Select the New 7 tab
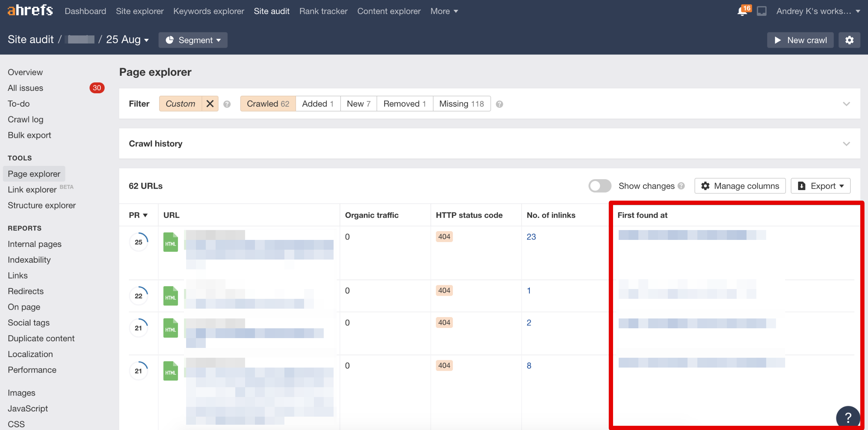Viewport: 868px width, 430px height. point(359,103)
